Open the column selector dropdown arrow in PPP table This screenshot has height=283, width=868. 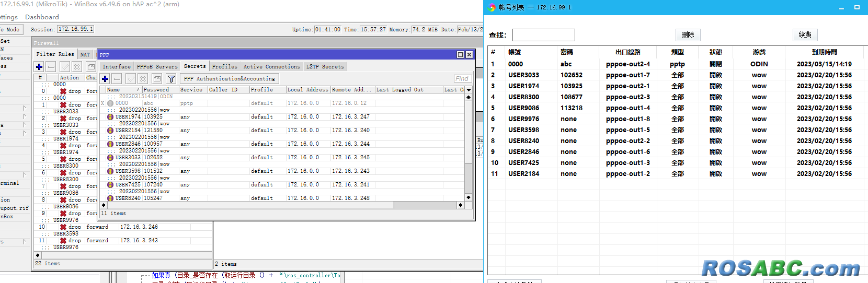coord(469,90)
